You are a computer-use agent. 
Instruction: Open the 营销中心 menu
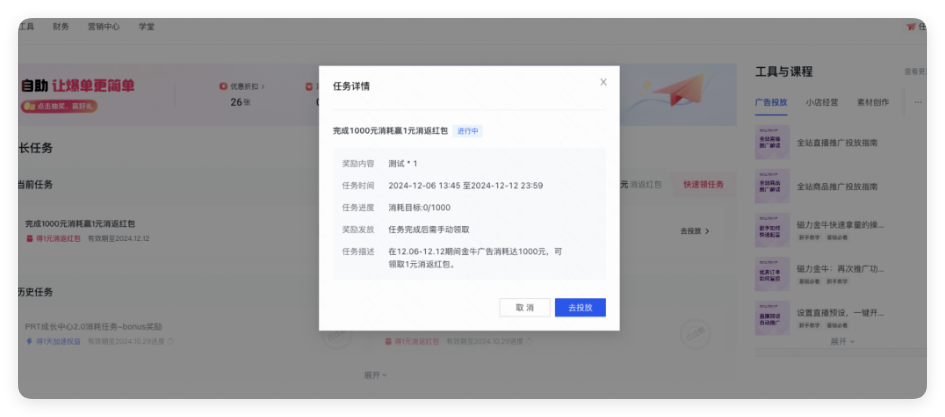click(x=104, y=27)
